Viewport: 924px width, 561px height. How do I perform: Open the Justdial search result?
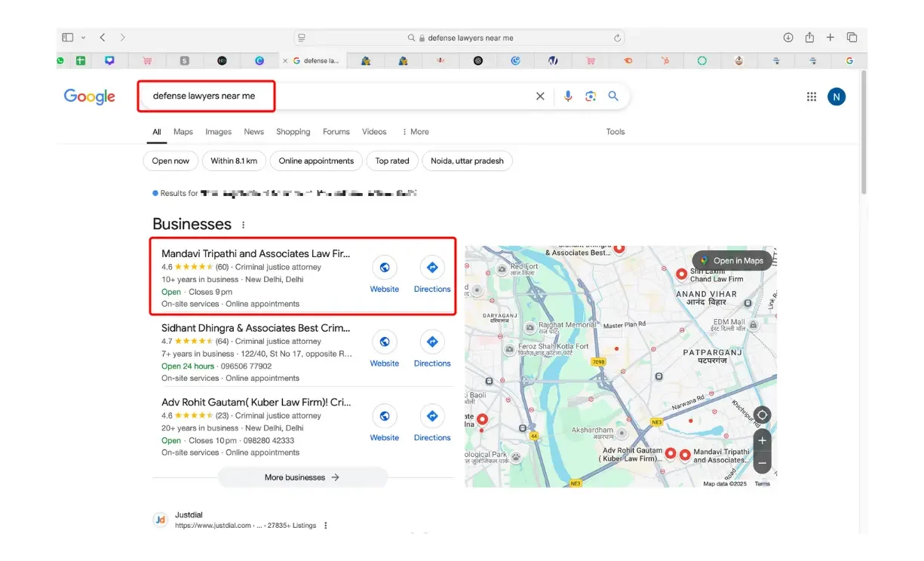[188, 515]
